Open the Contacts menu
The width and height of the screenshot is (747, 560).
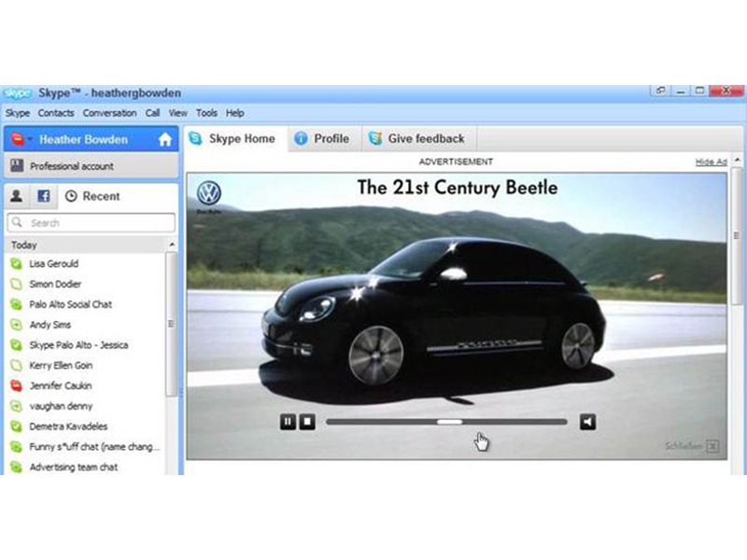56,113
